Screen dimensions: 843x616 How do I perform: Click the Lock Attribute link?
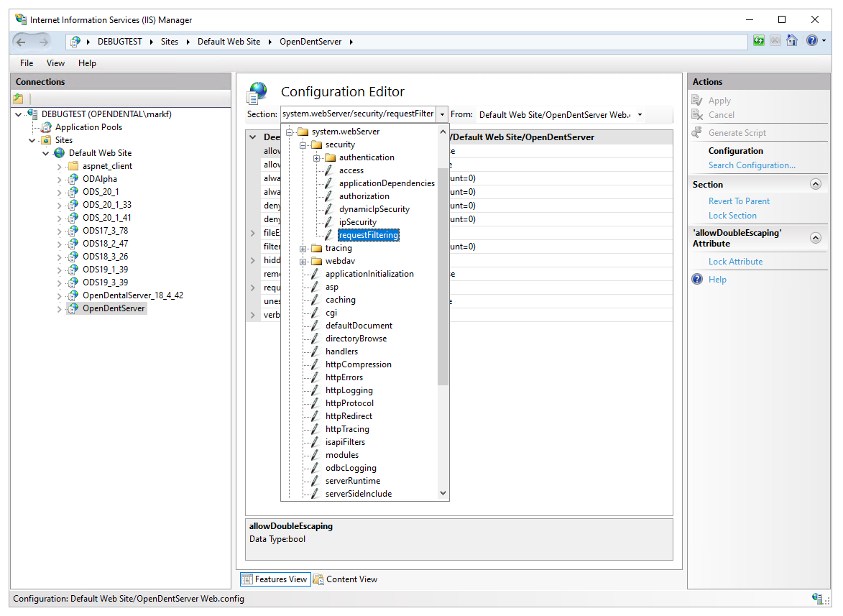pyautogui.click(x=735, y=261)
